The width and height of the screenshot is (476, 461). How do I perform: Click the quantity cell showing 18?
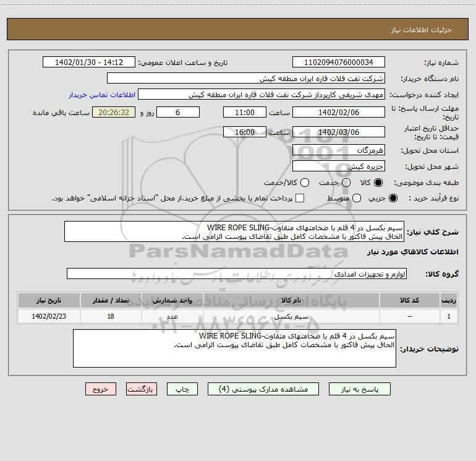coord(111,317)
